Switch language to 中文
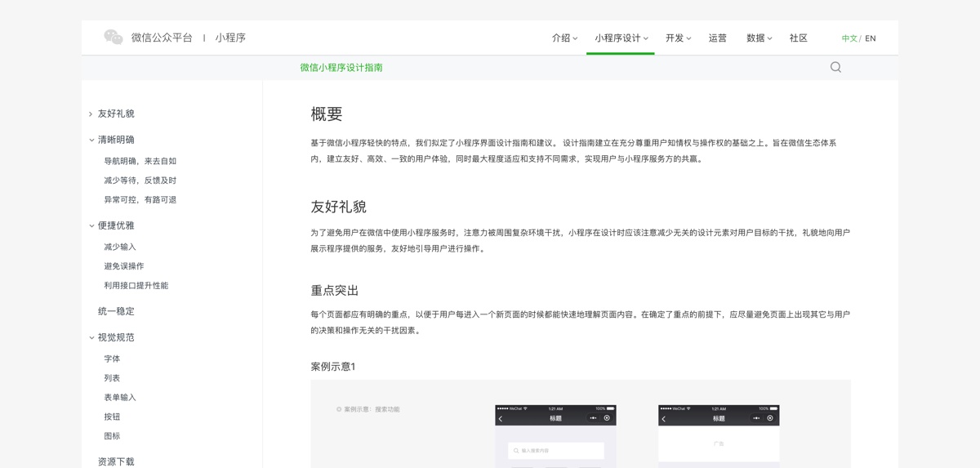 click(849, 38)
